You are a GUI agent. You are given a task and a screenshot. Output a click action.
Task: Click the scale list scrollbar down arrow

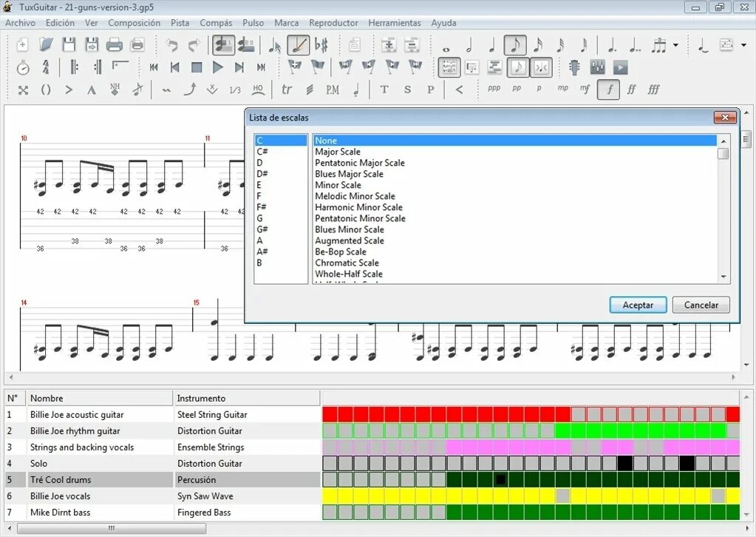(723, 277)
